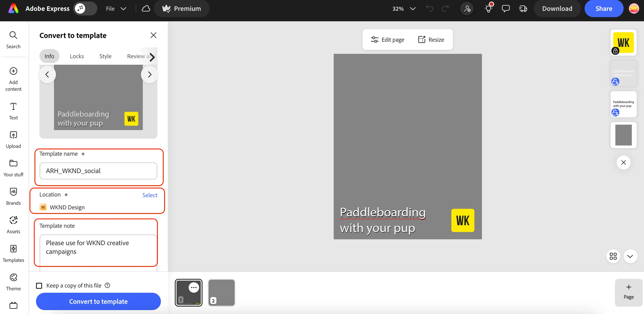The image size is (644, 314).
Task: Click the blue Share button
Action: pyautogui.click(x=604, y=8)
